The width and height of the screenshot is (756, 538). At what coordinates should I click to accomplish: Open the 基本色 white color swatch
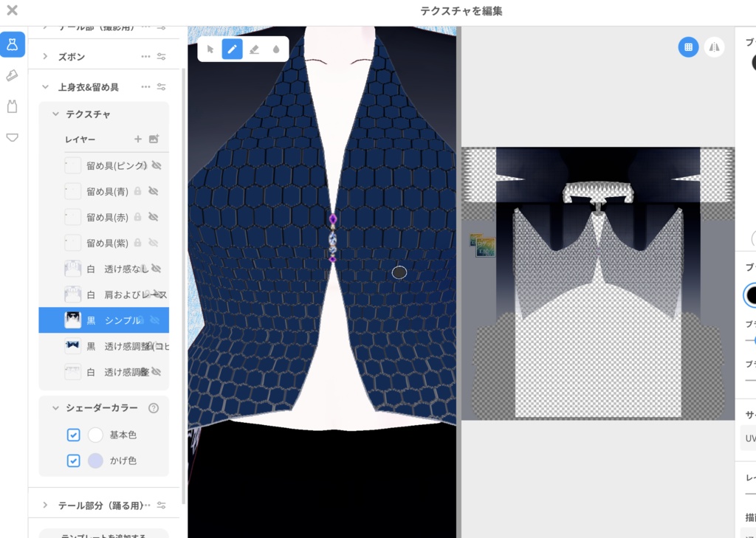click(x=95, y=435)
